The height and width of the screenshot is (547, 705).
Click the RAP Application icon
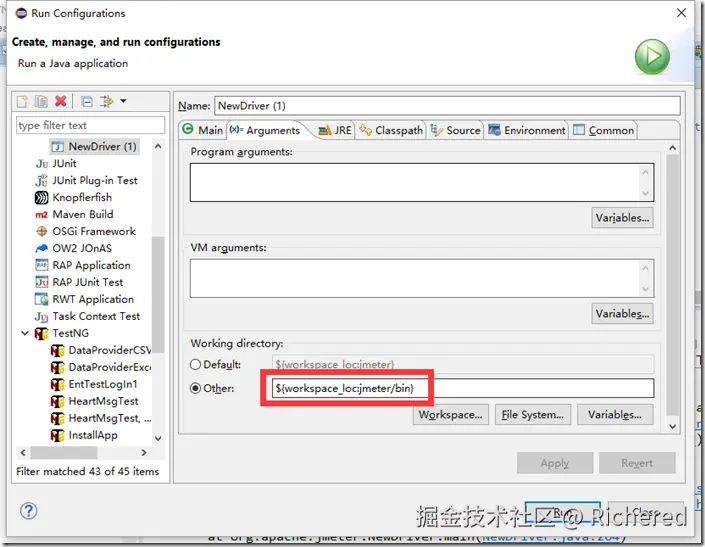(x=41, y=265)
